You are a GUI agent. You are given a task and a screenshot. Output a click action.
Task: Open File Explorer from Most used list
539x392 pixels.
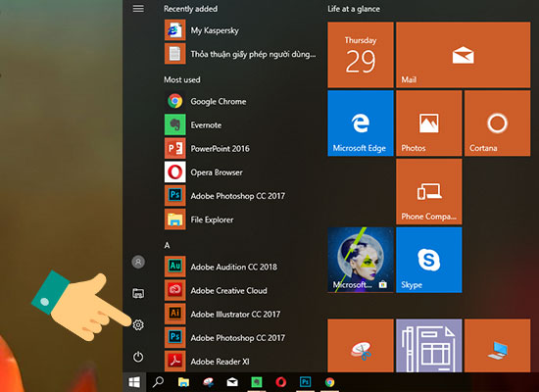(x=240, y=220)
